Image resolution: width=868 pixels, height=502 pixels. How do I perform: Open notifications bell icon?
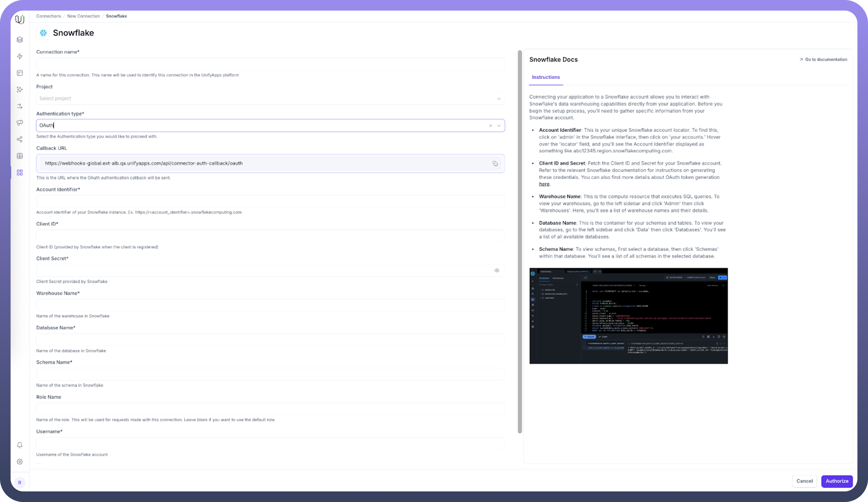(x=20, y=445)
